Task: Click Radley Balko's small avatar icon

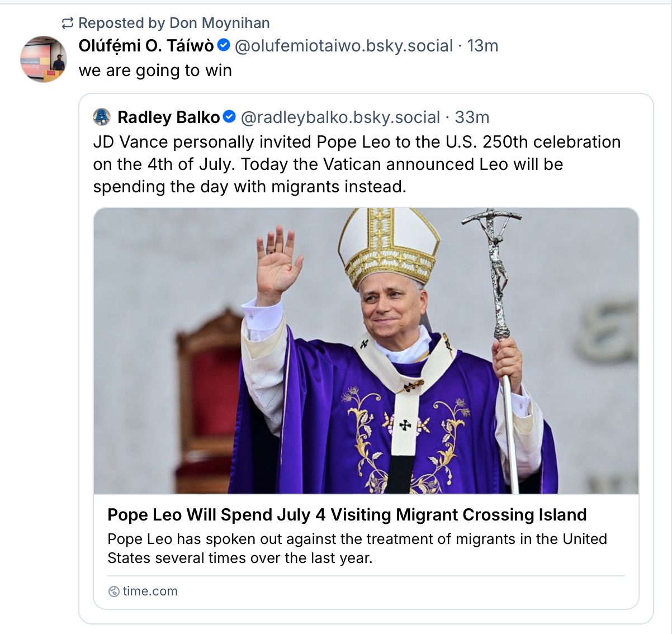Action: click(x=102, y=117)
